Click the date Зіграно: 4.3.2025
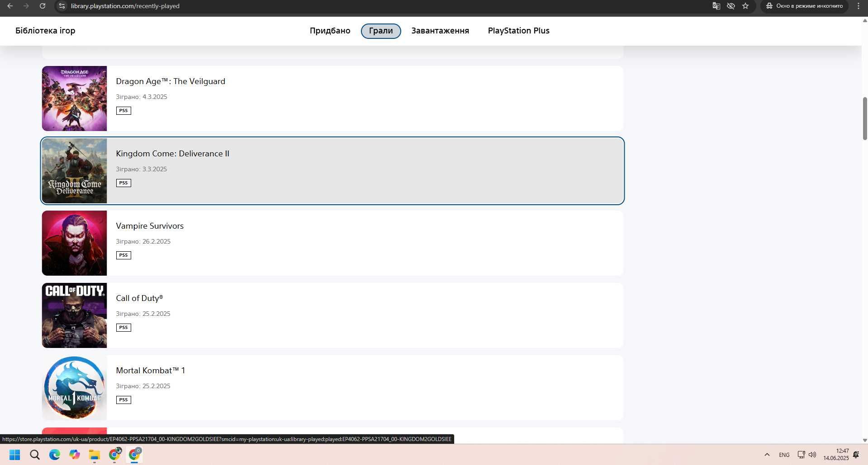This screenshot has height=465, width=868. pyautogui.click(x=142, y=97)
